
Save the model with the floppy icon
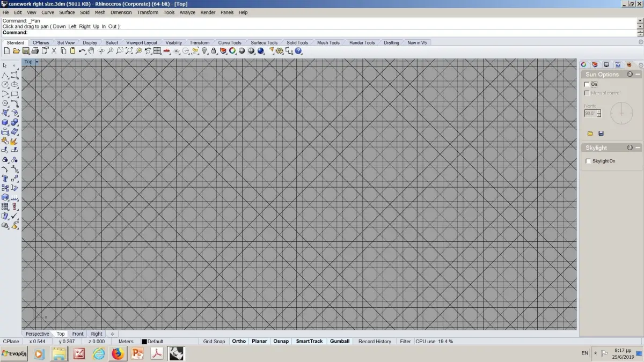coord(26,51)
